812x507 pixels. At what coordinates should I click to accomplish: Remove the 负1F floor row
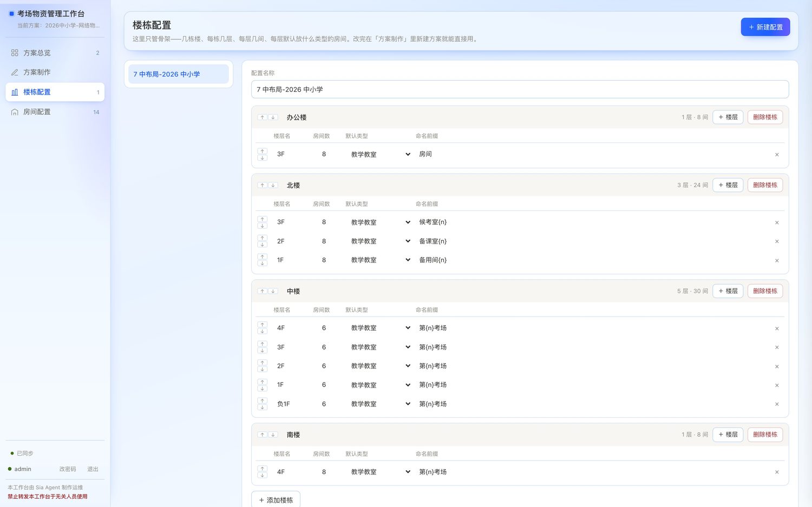[x=777, y=404]
